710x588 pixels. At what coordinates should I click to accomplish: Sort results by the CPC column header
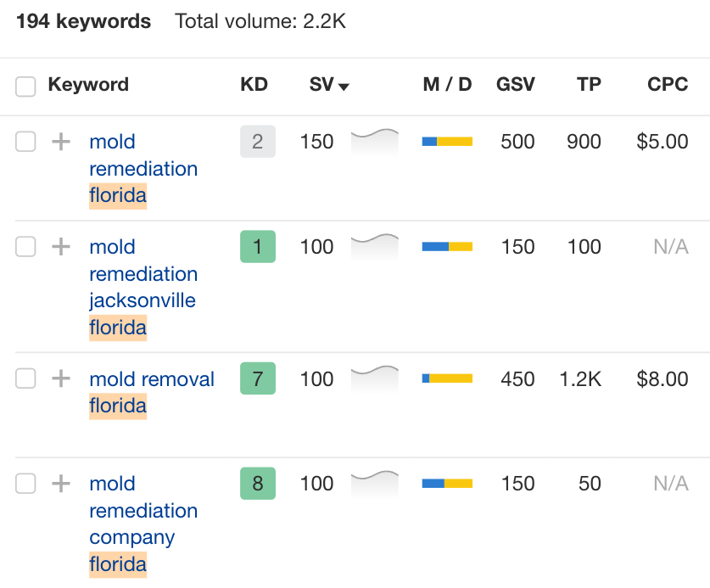click(x=668, y=85)
